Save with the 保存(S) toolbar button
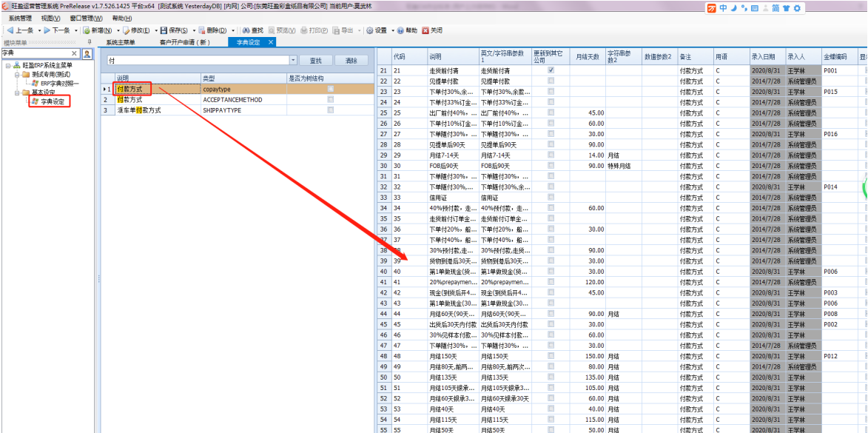The image size is (868, 433). click(174, 30)
